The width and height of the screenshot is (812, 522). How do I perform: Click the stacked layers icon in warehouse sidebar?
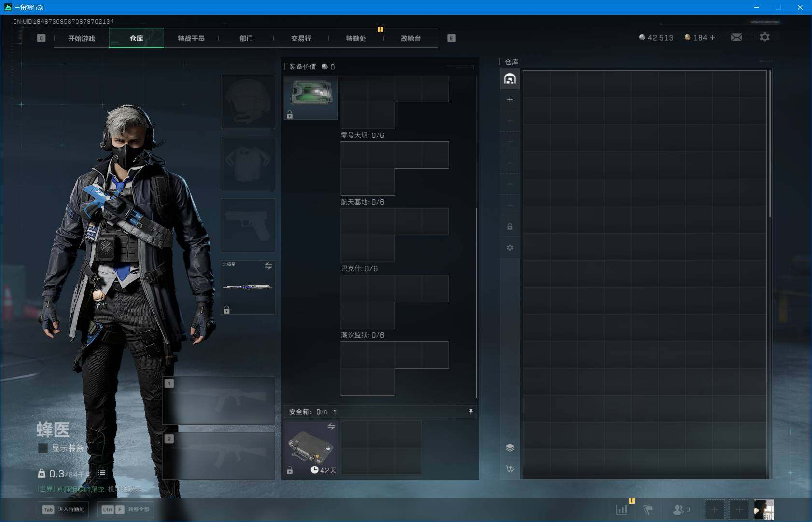(510, 448)
